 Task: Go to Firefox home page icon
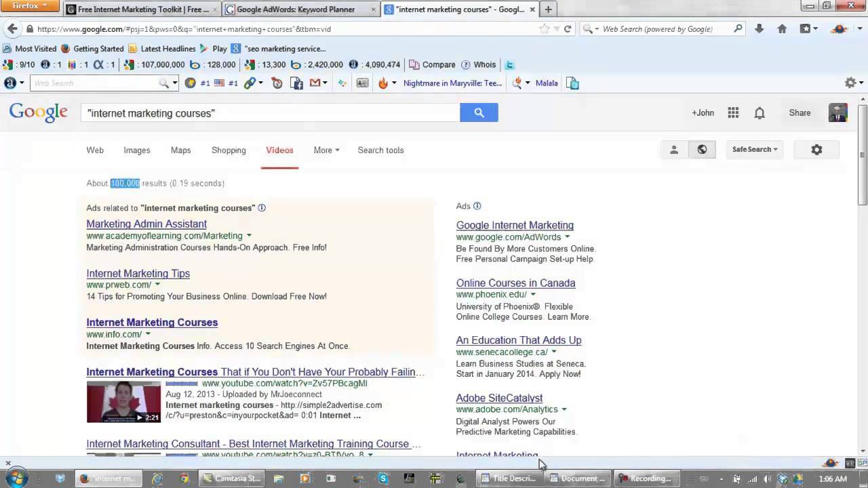click(782, 28)
